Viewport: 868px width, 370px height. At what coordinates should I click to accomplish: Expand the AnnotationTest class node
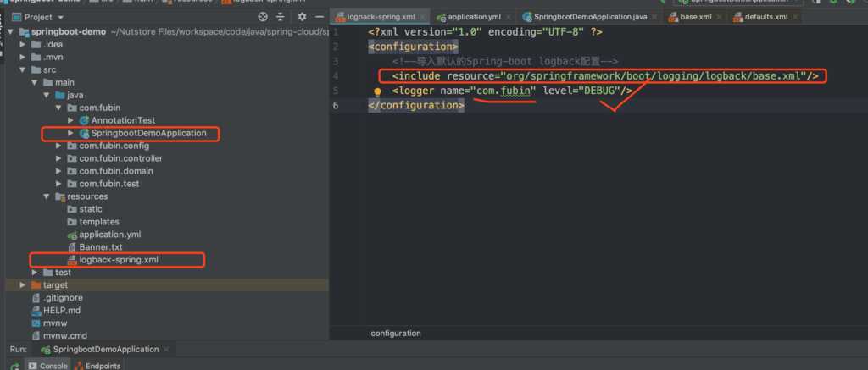[x=70, y=120]
